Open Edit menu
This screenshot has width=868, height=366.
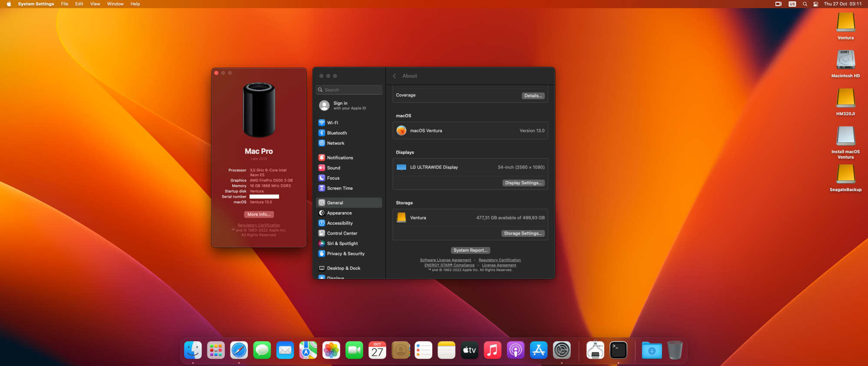pos(79,4)
